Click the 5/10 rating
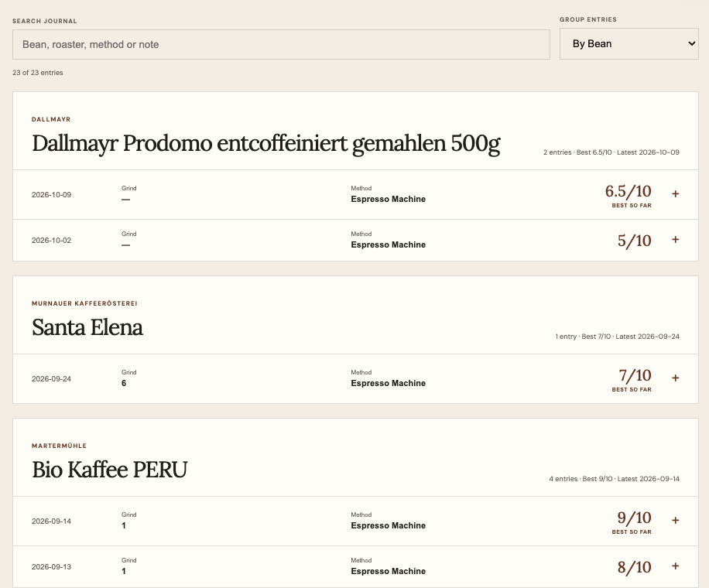The height and width of the screenshot is (588, 709). [635, 241]
